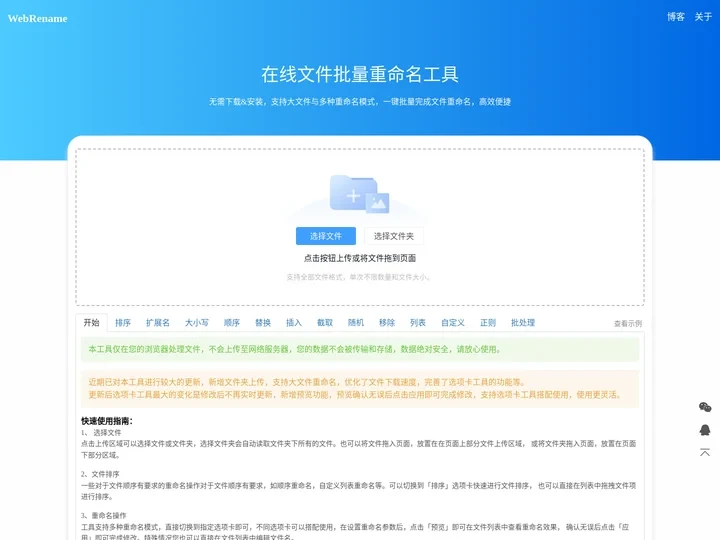This screenshot has height=540, width=720.
Task: Click the guide item 3、重命名操作
Action: [104, 515]
